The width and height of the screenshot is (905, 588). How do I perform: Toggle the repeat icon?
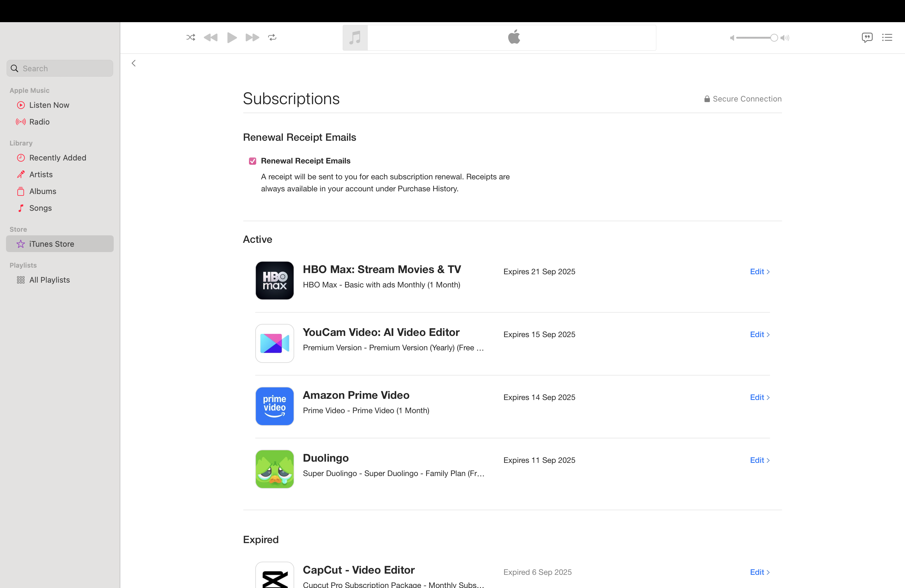click(272, 37)
